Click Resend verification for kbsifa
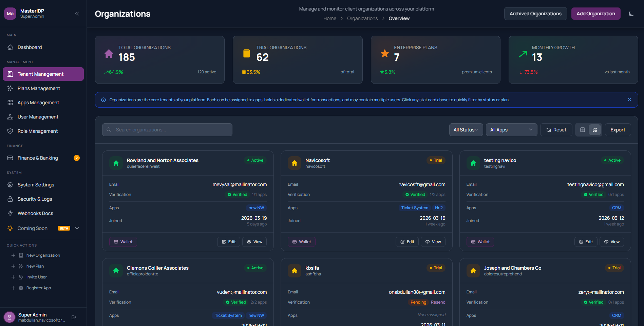The height and width of the screenshot is (326, 644). [x=438, y=302]
